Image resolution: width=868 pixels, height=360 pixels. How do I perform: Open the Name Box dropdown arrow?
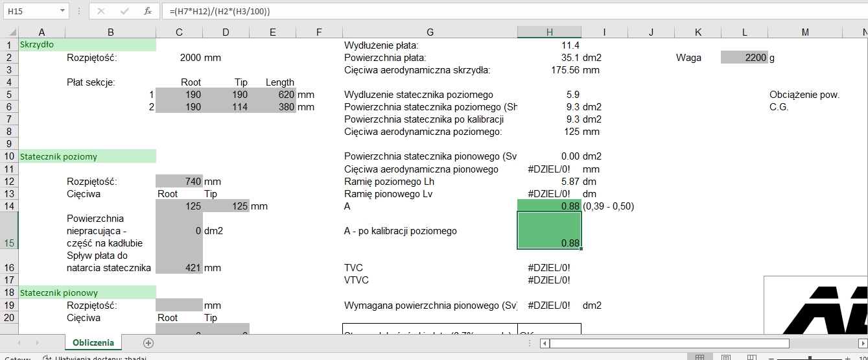pos(62,11)
